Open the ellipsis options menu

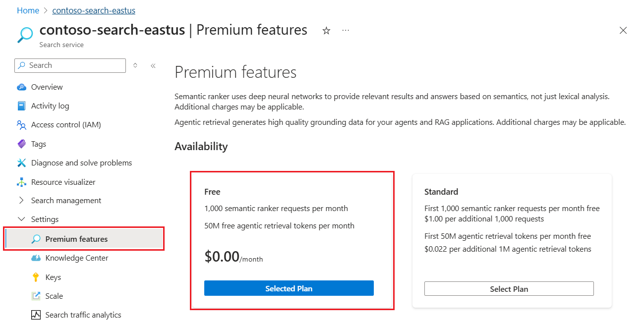346,30
